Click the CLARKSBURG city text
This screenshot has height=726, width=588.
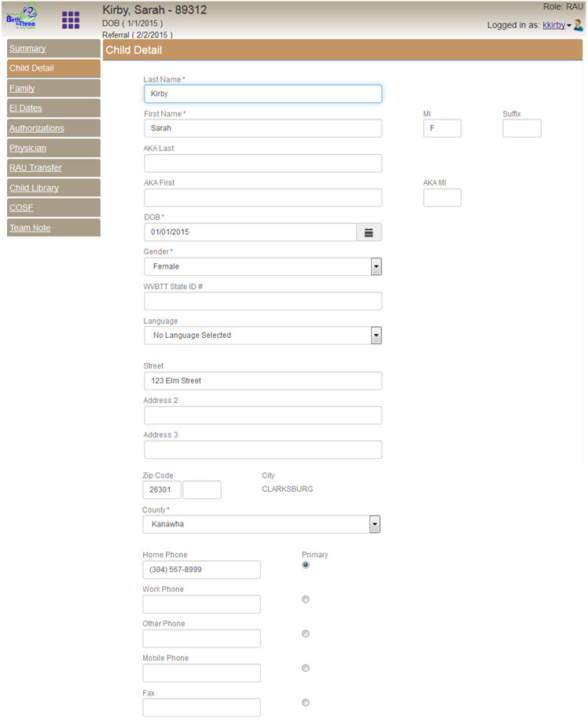coord(287,489)
